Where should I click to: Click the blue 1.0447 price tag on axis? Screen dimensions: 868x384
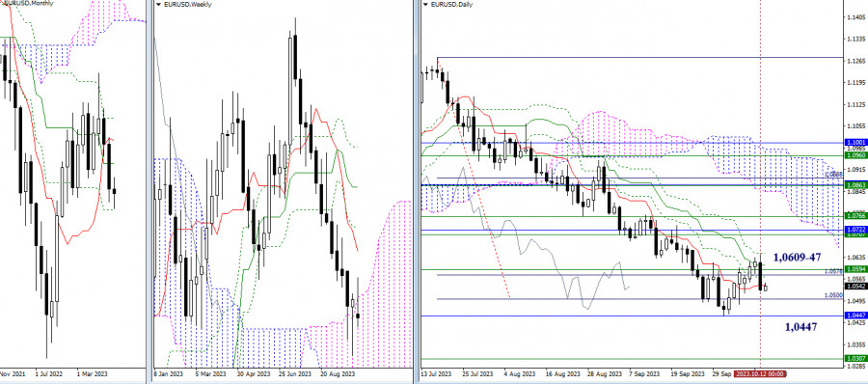point(855,315)
